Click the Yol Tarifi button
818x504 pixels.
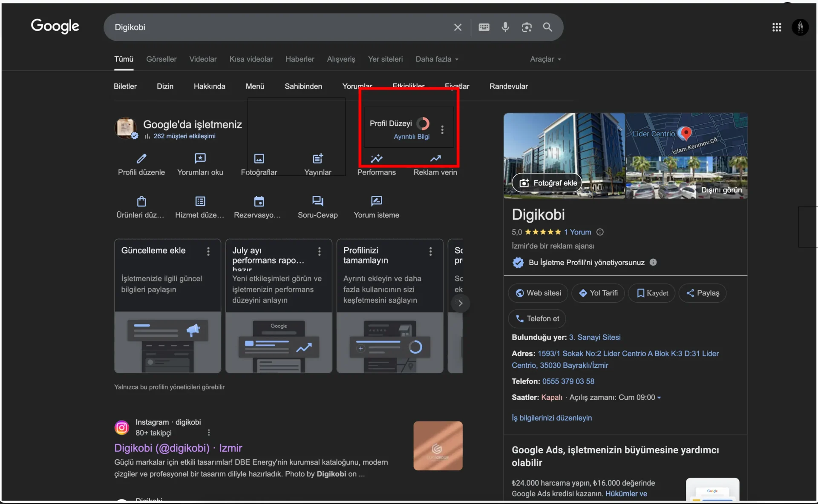coord(598,293)
